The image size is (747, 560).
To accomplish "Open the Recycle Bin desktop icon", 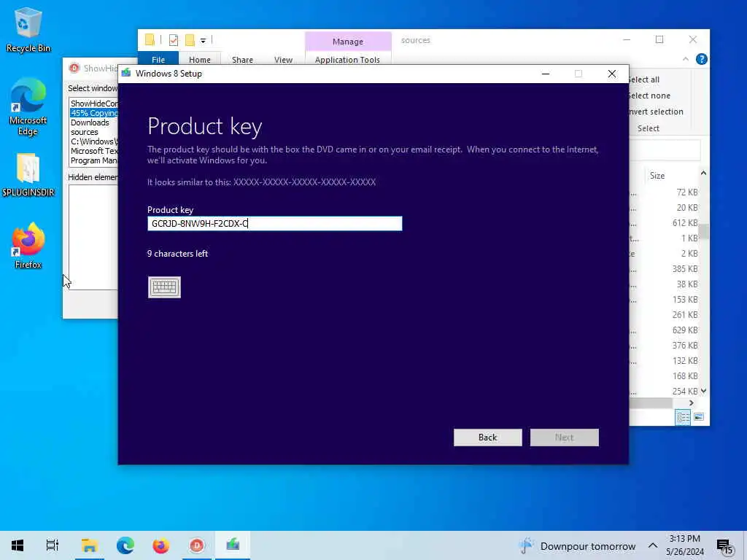I will 28,31.
